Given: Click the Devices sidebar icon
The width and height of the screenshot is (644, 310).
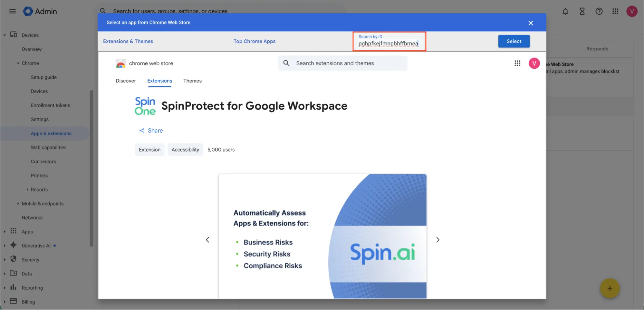Looking at the screenshot, I should 14,35.
